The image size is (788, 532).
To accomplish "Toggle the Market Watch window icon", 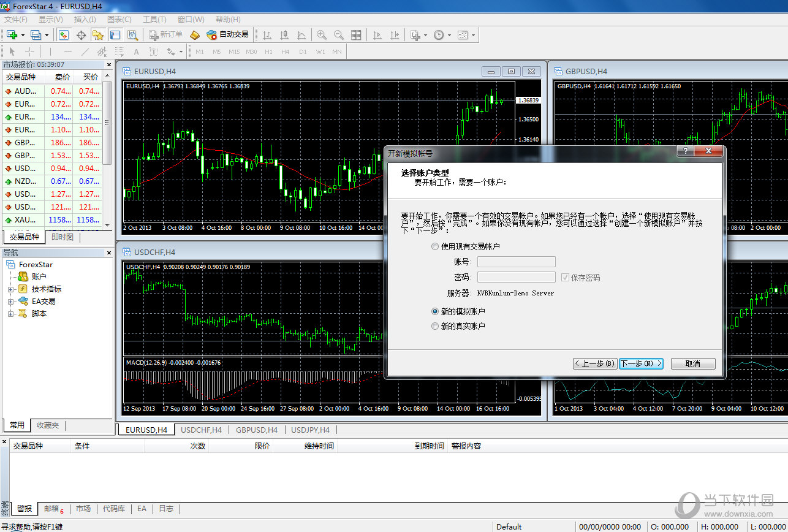I will pyautogui.click(x=63, y=35).
